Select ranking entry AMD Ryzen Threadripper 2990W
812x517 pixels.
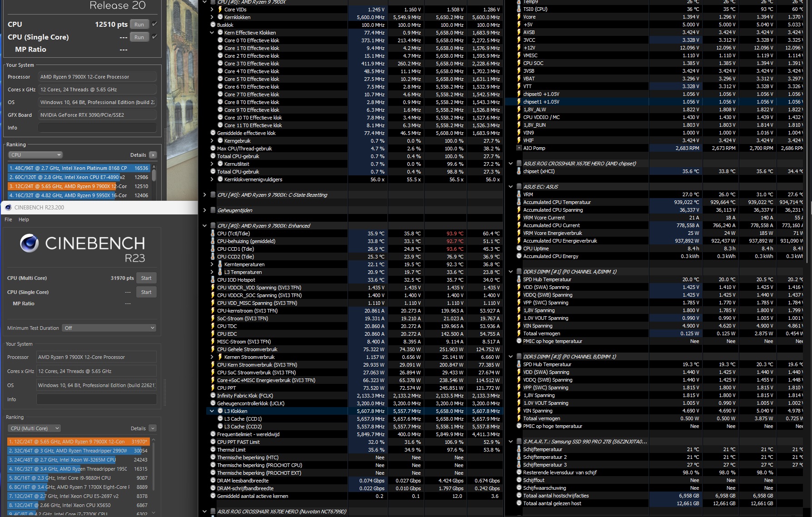(x=79, y=451)
